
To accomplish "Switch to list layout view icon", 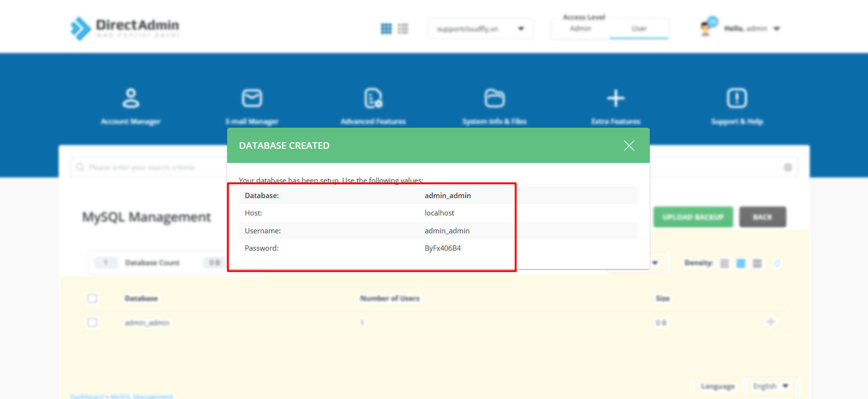I will (403, 29).
